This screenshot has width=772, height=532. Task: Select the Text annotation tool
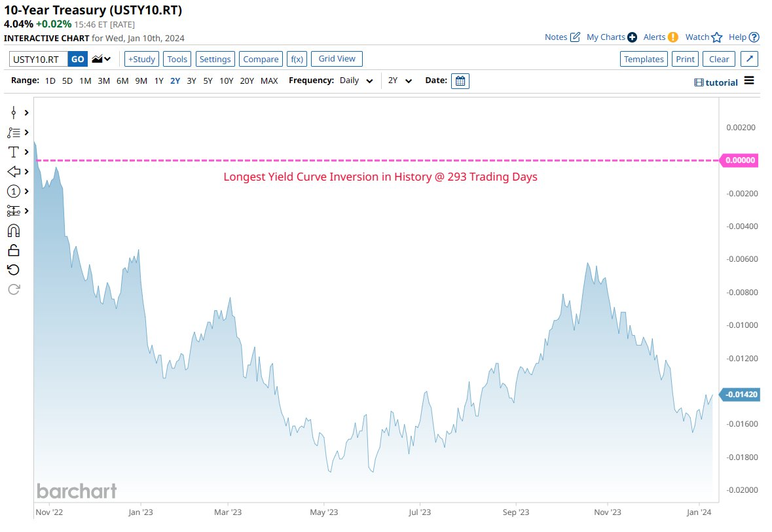pos(13,152)
